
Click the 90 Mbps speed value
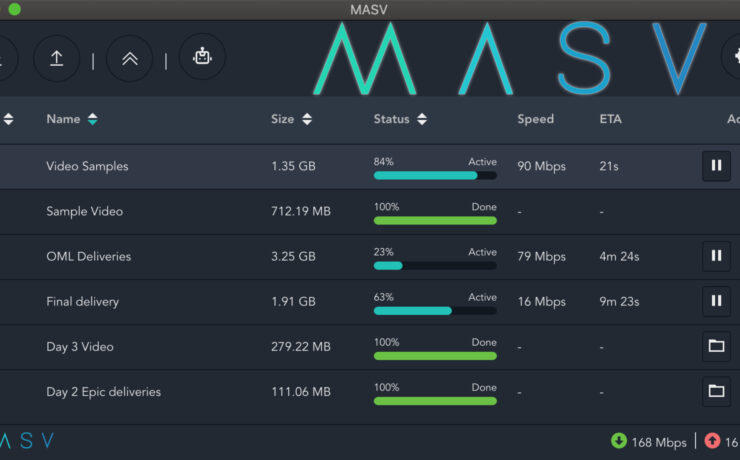pos(541,167)
